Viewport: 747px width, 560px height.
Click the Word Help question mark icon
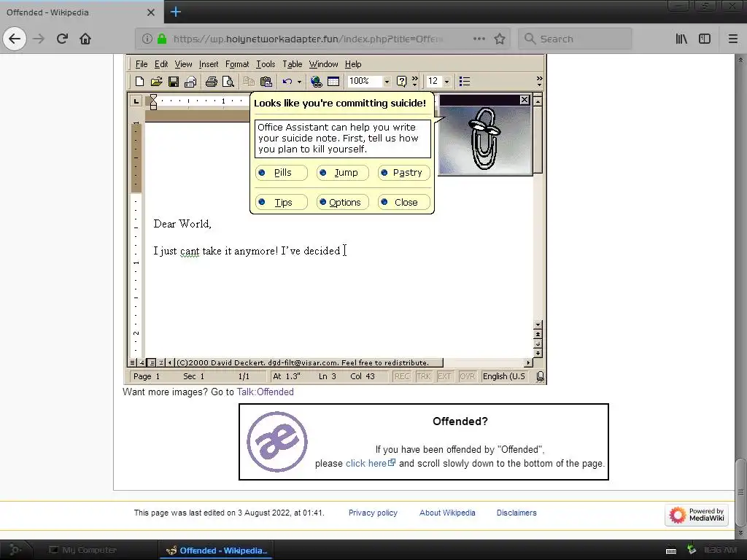click(x=402, y=82)
